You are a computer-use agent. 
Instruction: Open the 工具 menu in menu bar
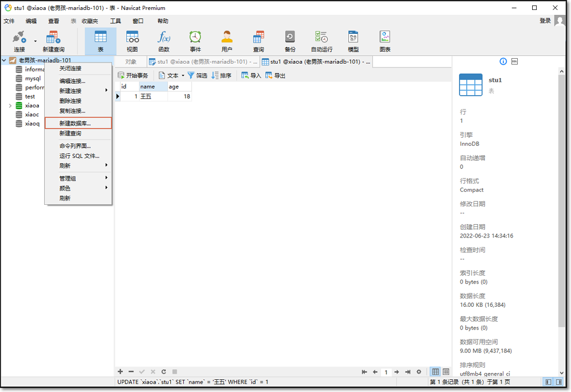[x=115, y=21]
